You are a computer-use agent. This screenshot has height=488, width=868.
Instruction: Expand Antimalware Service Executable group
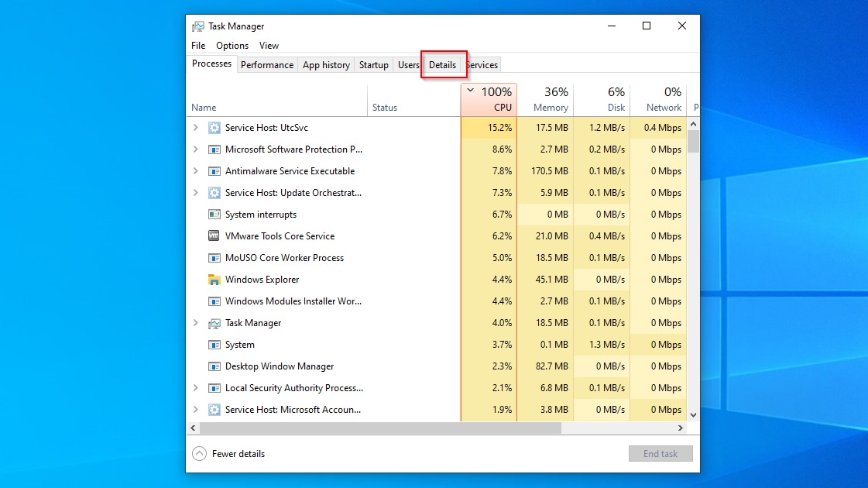tap(195, 171)
